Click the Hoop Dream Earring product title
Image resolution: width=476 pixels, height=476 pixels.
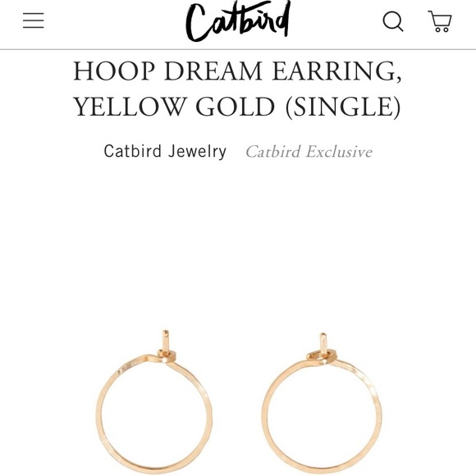(x=237, y=89)
